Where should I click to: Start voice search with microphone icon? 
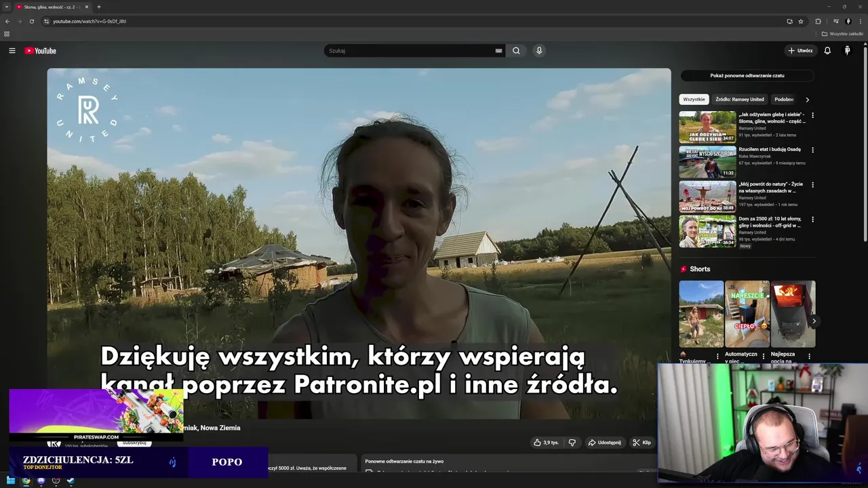point(539,51)
